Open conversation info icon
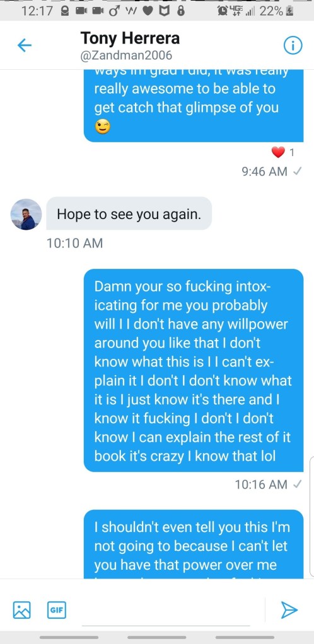Image resolution: width=314 pixels, height=644 pixels. tap(293, 45)
